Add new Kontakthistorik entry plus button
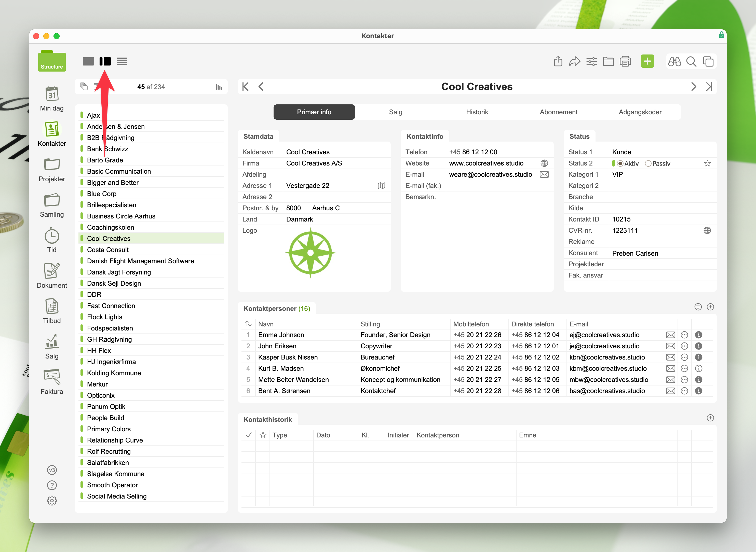This screenshot has width=756, height=552. tap(710, 418)
